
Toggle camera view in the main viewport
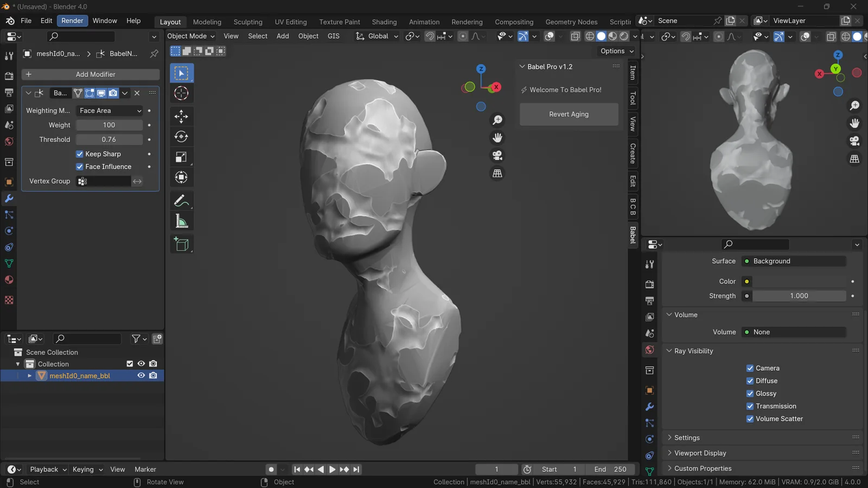[497, 156]
